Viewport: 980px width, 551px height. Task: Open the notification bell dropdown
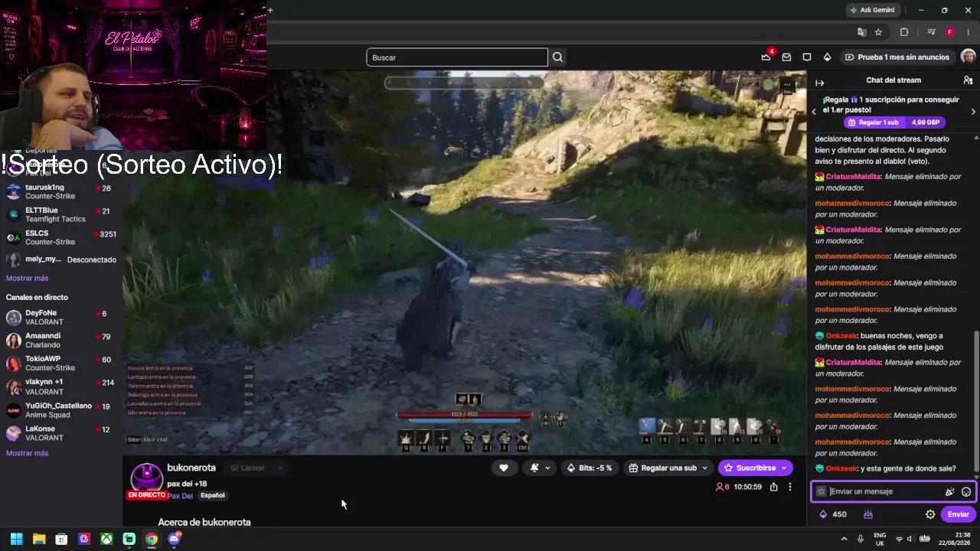540,468
